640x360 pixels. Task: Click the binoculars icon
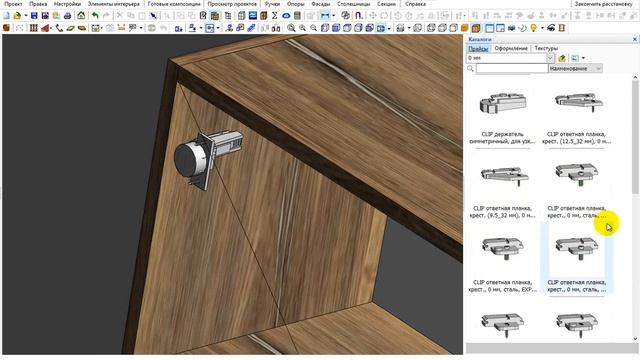(276, 28)
